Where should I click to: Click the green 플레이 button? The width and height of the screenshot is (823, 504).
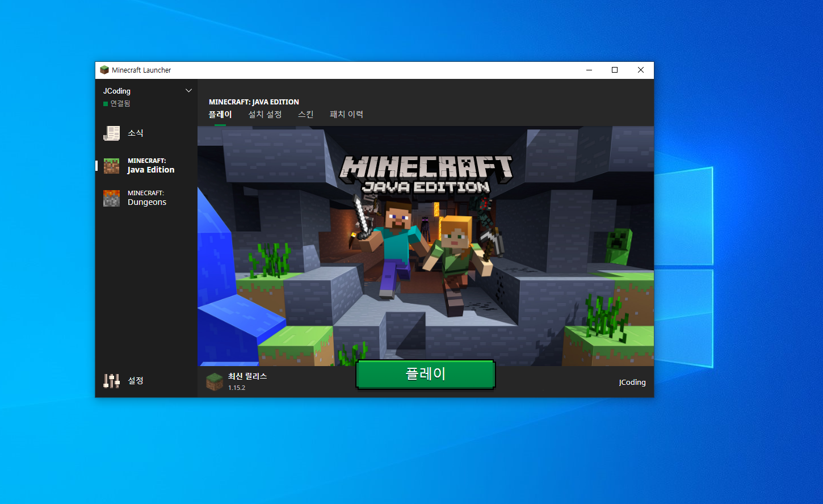point(426,374)
